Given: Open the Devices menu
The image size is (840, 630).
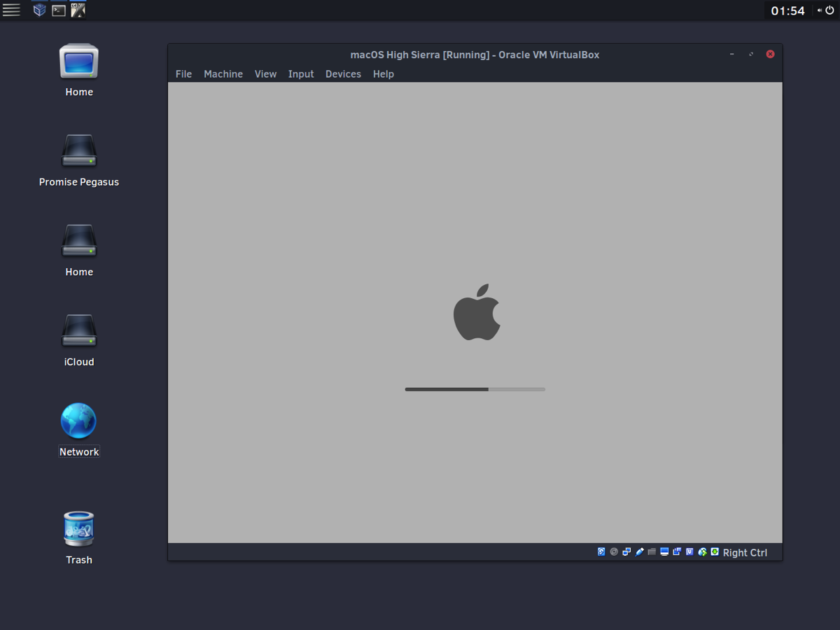Looking at the screenshot, I should (343, 74).
